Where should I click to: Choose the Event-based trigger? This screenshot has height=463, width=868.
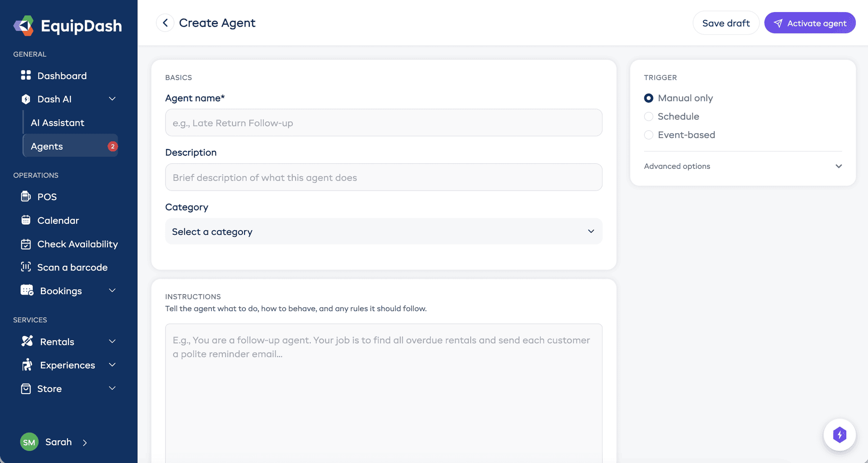(x=649, y=135)
